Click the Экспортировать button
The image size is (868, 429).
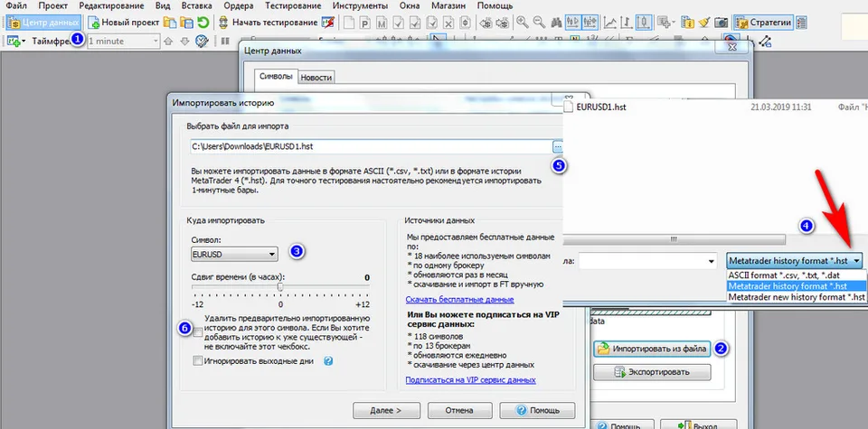point(652,372)
